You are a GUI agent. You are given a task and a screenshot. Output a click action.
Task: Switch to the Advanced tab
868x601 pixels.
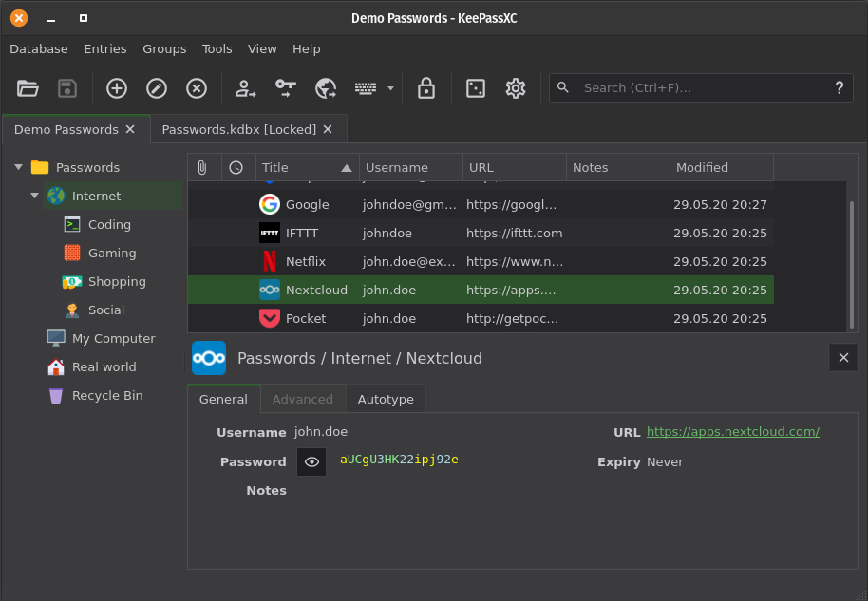(302, 399)
